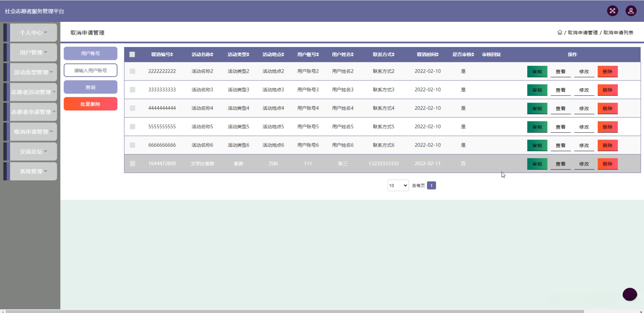Click the fullscreen toggle icon in header

coord(612,11)
